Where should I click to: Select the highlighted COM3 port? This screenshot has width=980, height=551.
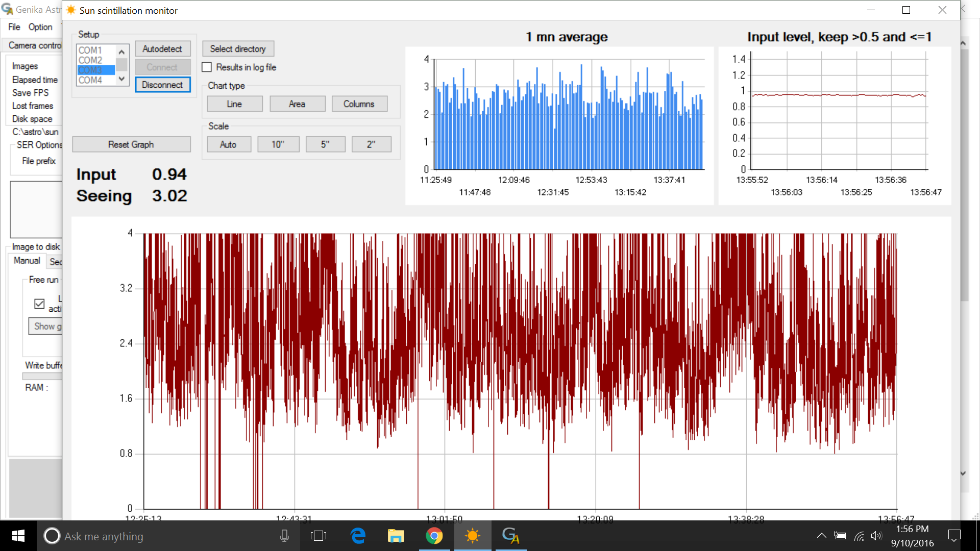pyautogui.click(x=95, y=70)
